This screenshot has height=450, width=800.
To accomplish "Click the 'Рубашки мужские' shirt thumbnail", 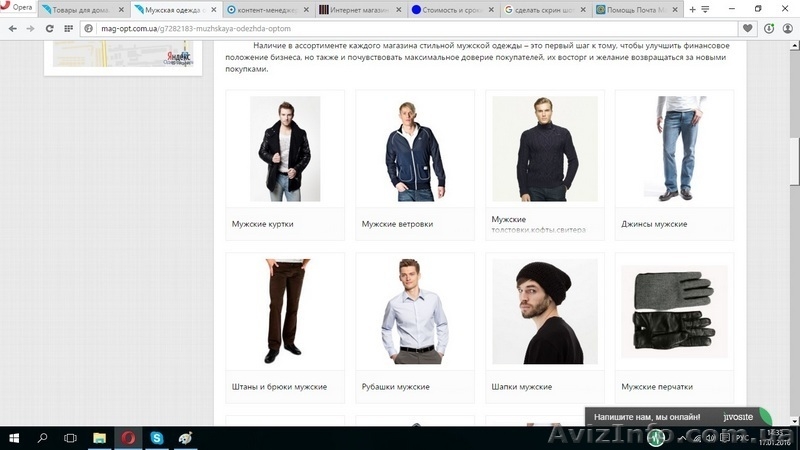I will click(414, 311).
